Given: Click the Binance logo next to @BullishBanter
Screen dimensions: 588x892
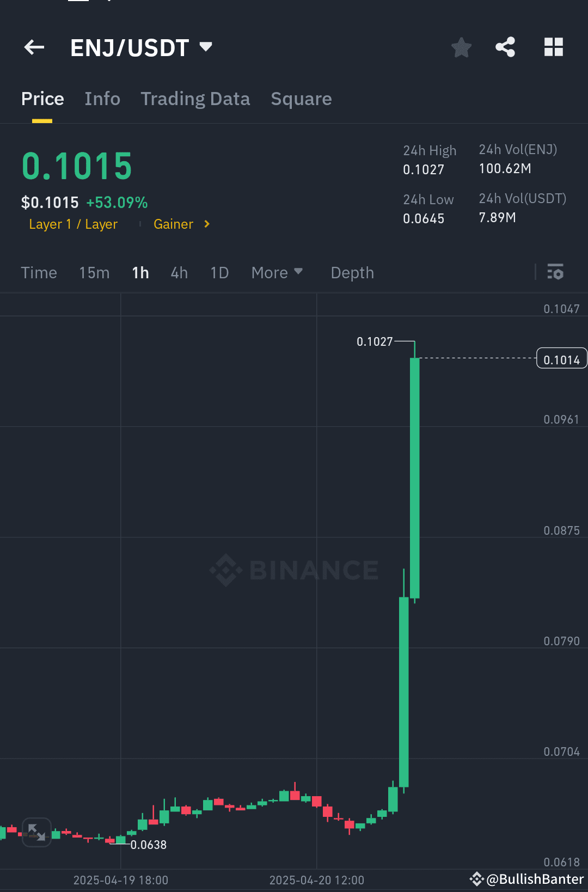Looking at the screenshot, I should point(476,879).
